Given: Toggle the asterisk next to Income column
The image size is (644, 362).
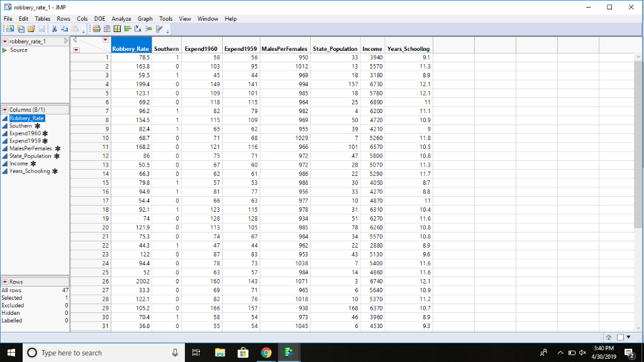Looking at the screenshot, I should 33,163.
